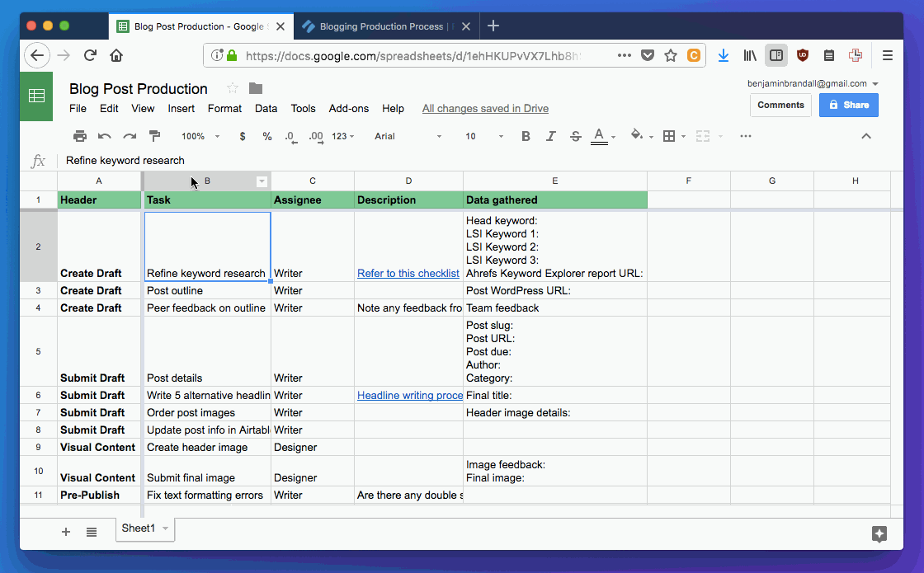Open page actions three-dot menu
The width and height of the screenshot is (924, 573).
(x=624, y=55)
